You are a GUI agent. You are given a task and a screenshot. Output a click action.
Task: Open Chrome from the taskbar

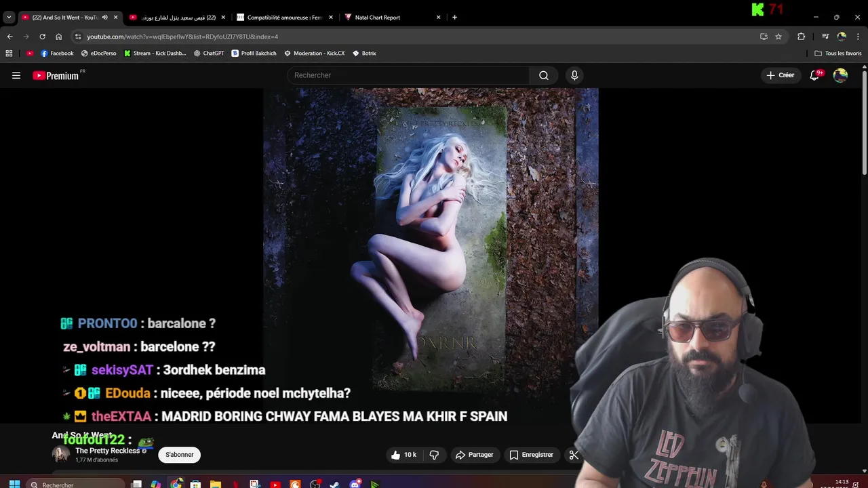click(x=176, y=484)
